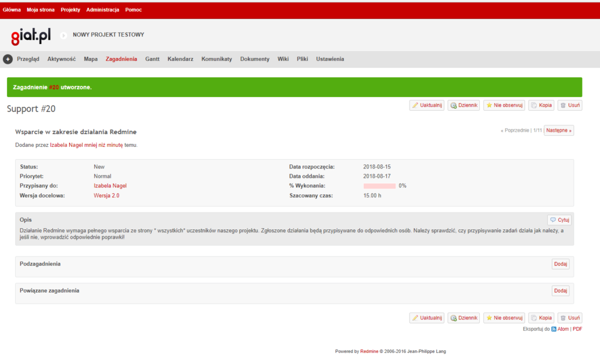The width and height of the screenshot is (600, 364).
Task: Click the arrow icon beside project name
Action: point(63,35)
